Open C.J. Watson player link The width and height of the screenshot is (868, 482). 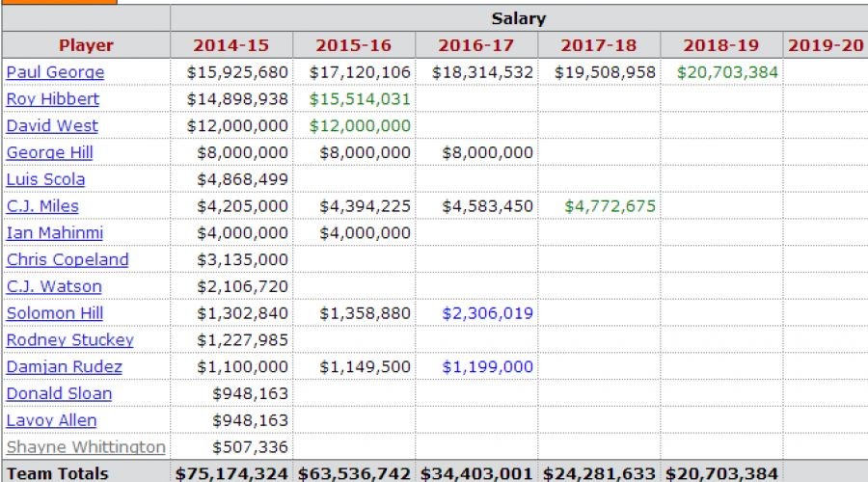tap(54, 286)
